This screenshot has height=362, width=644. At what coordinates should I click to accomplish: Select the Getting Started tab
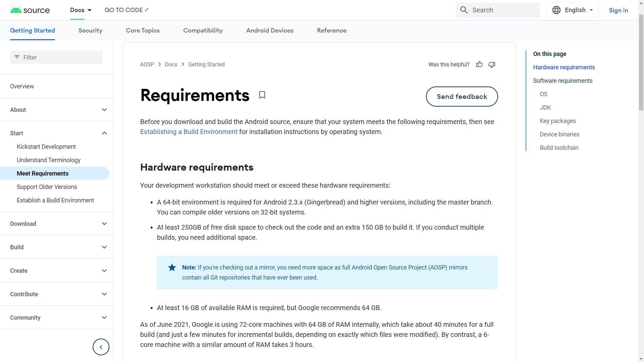pyautogui.click(x=32, y=31)
